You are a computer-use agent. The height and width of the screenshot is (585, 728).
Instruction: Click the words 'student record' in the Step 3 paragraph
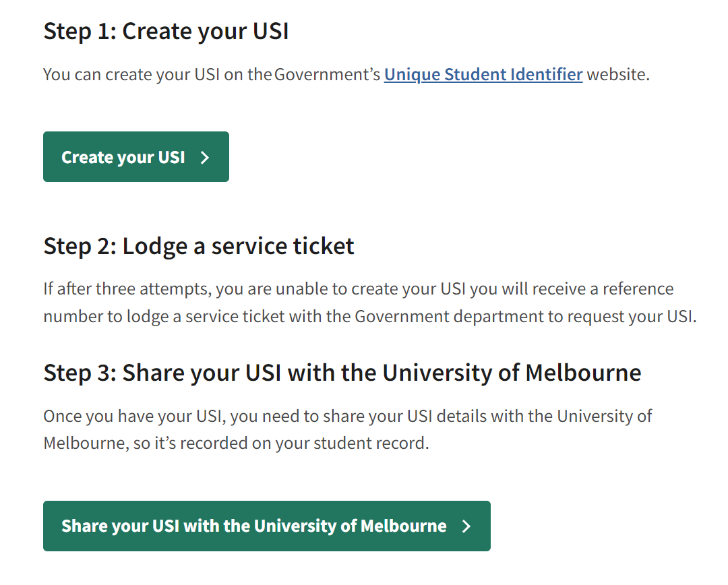click(369, 443)
